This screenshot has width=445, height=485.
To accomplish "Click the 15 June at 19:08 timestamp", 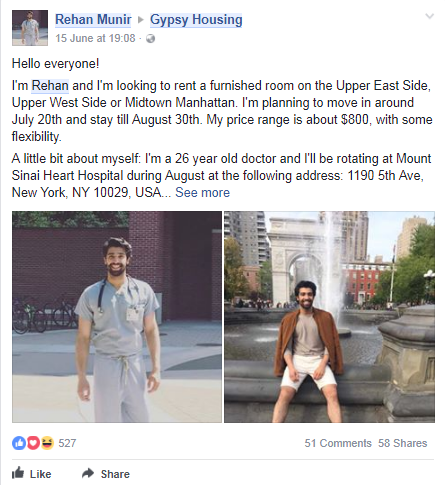I will pyautogui.click(x=95, y=38).
